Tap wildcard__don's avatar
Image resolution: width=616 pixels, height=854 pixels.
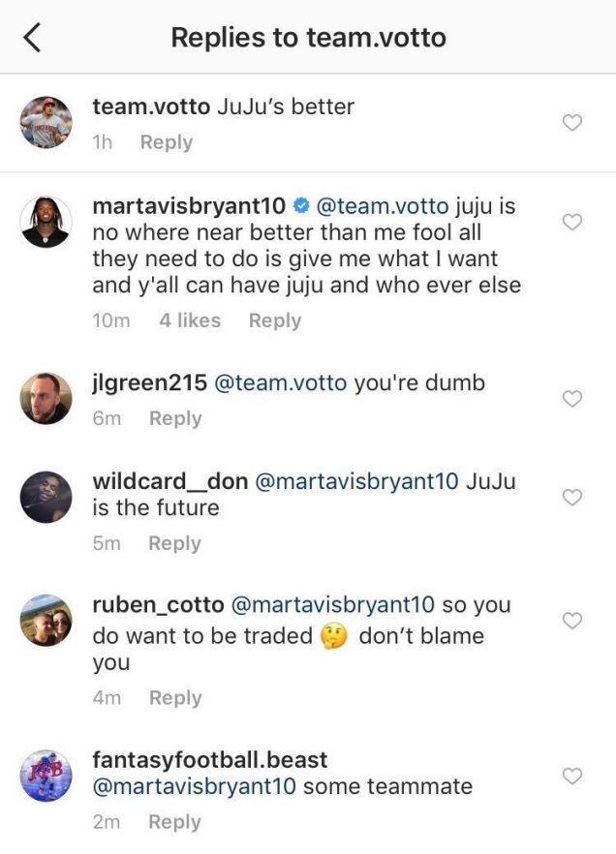tap(46, 497)
